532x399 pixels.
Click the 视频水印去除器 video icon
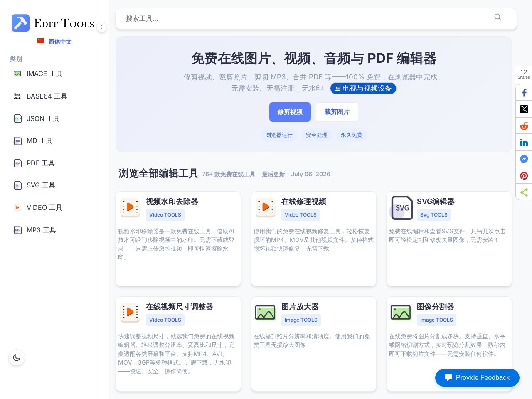point(130,207)
